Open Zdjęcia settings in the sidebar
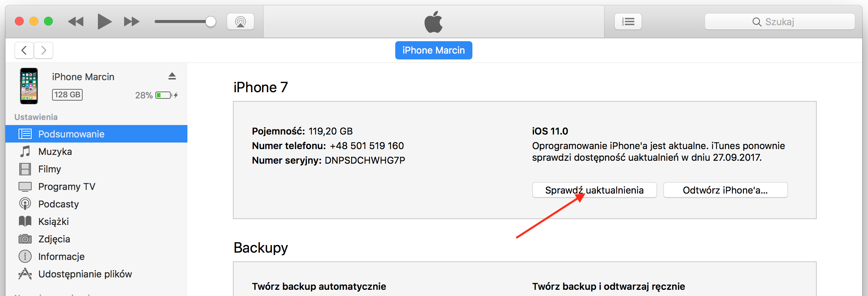Viewport: 868px width, 296px height. click(x=54, y=239)
